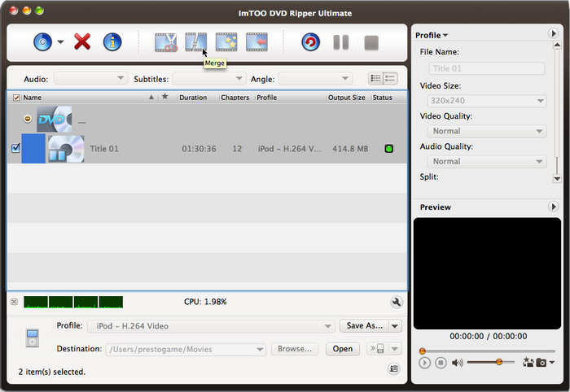Open the DVD source dropdown arrow
Screen dimensions: 570x392
tap(60, 41)
